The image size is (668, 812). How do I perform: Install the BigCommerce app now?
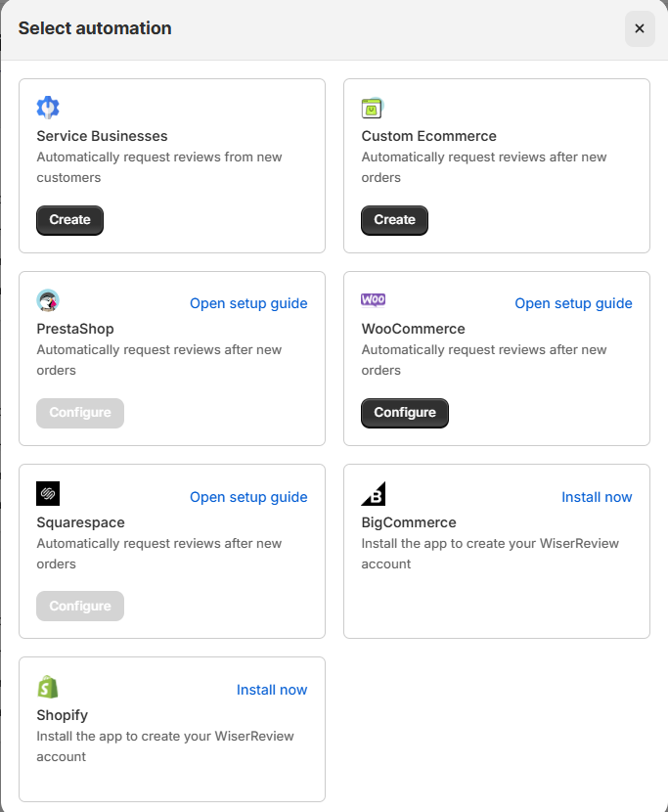(x=597, y=497)
